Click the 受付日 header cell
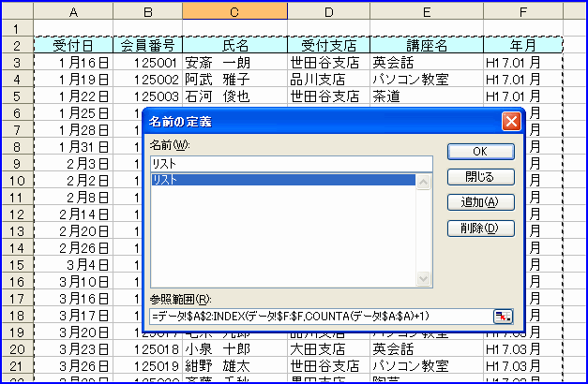Viewport: 588px width, 384px height. pyautogui.click(x=73, y=45)
